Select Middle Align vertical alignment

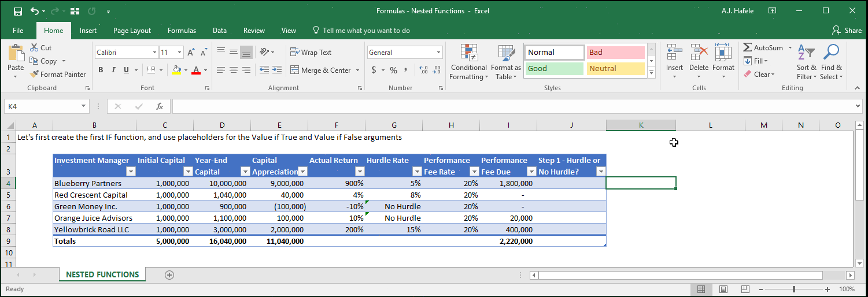234,52
